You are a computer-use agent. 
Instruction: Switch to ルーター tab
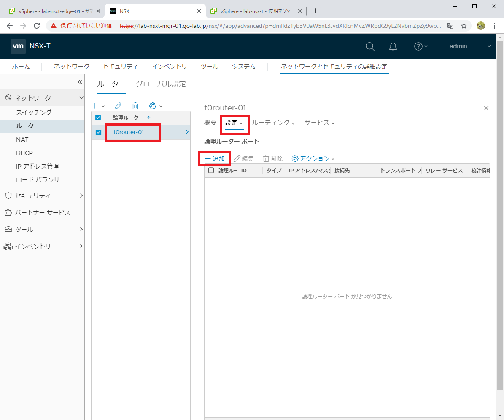[x=111, y=84]
